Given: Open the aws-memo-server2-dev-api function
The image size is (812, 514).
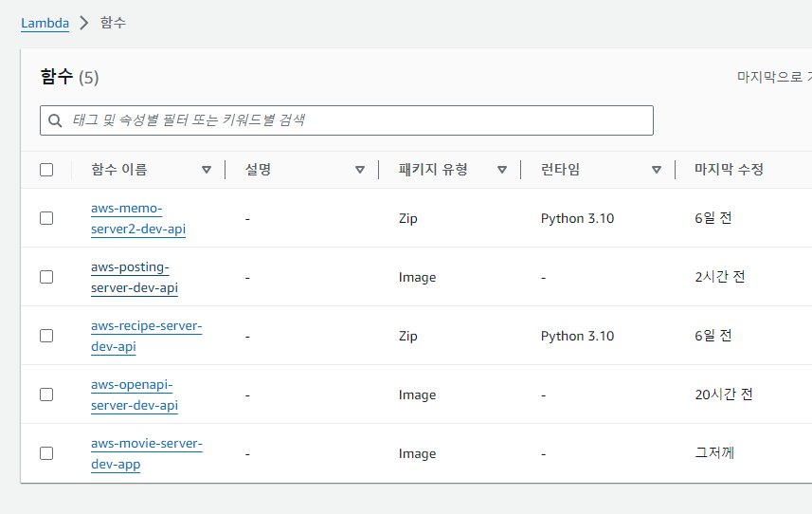Looking at the screenshot, I should click(x=138, y=219).
